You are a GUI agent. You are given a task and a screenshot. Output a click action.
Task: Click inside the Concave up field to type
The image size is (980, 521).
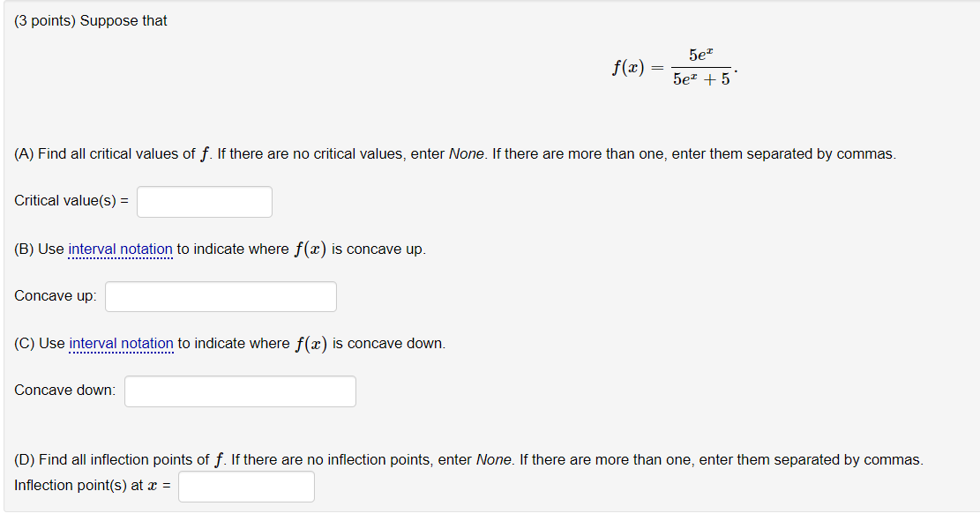coord(220,296)
